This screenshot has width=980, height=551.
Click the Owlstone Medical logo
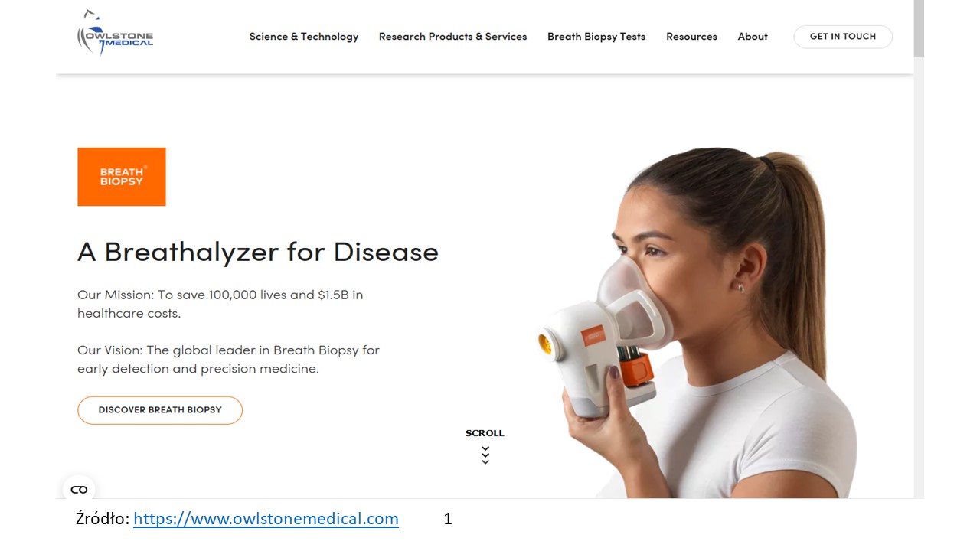[116, 33]
